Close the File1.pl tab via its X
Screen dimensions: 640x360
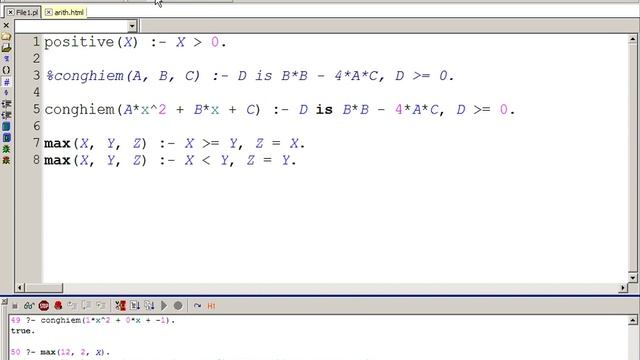pyautogui.click(x=11, y=13)
